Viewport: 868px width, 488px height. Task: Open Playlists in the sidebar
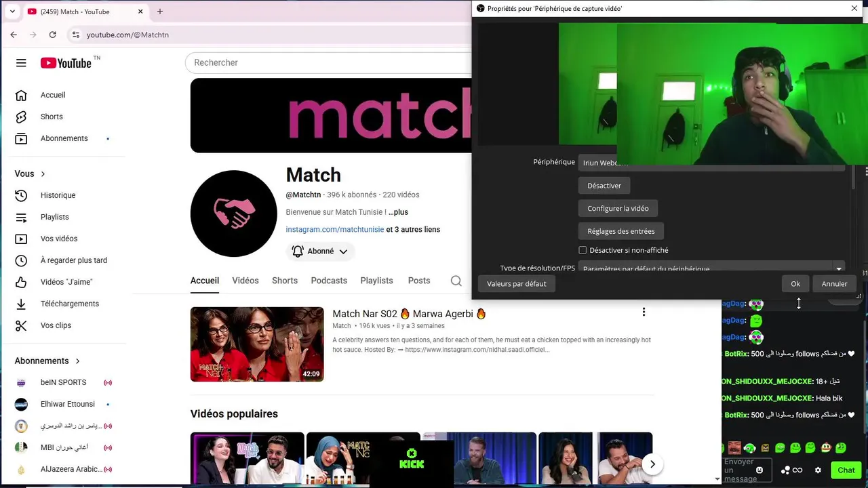point(54,217)
